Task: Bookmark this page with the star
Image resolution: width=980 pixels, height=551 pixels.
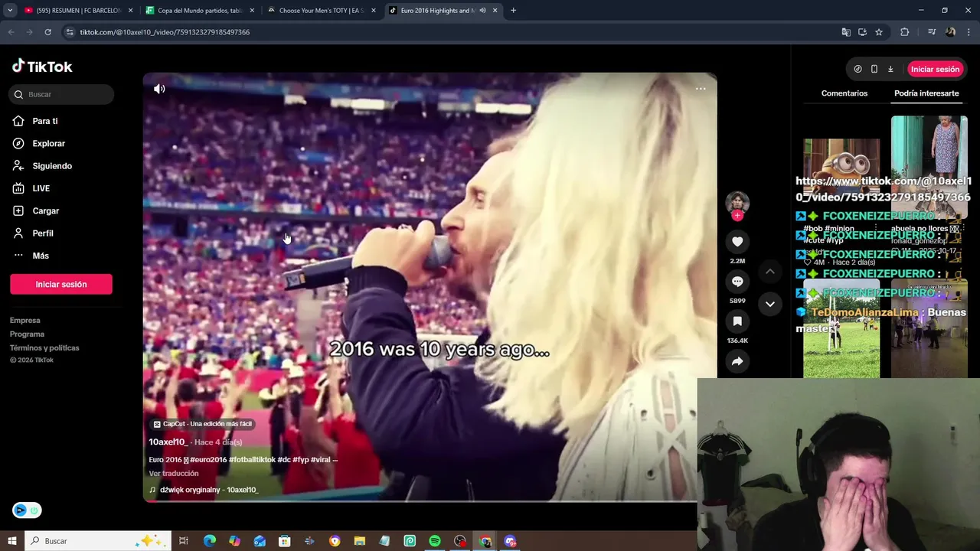Action: [879, 32]
